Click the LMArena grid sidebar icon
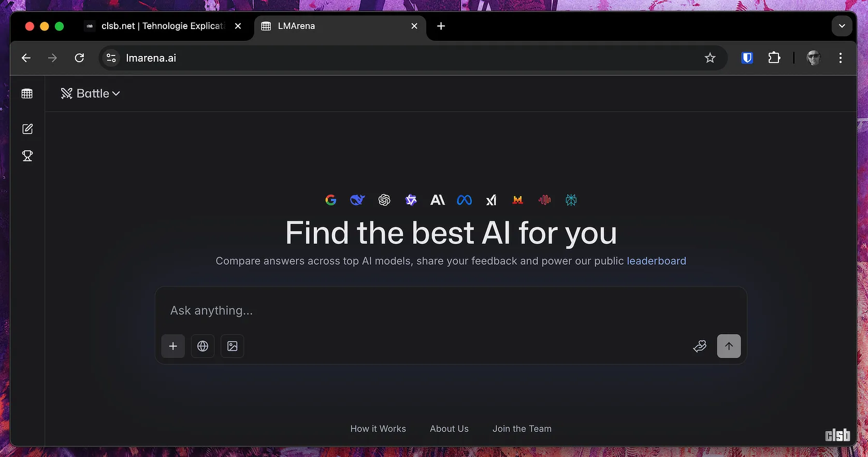The width and height of the screenshot is (868, 457). pyautogui.click(x=27, y=94)
